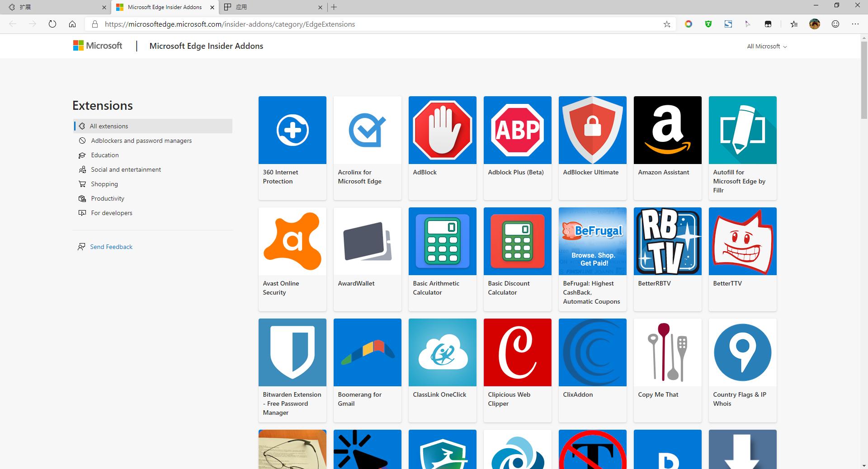Screen dimensions: 868x469
Task: Select the AwardWallet extension icon
Action: point(368,241)
